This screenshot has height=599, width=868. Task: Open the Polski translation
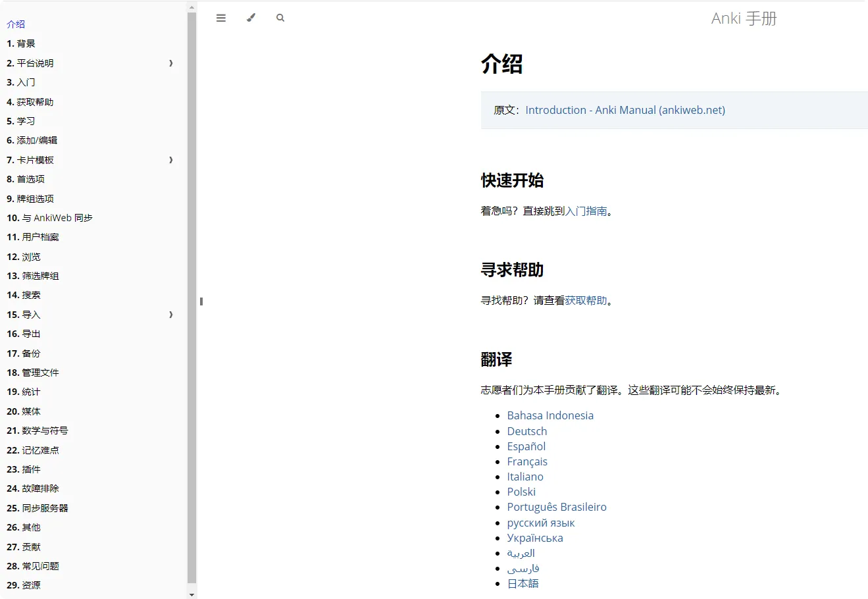521,492
